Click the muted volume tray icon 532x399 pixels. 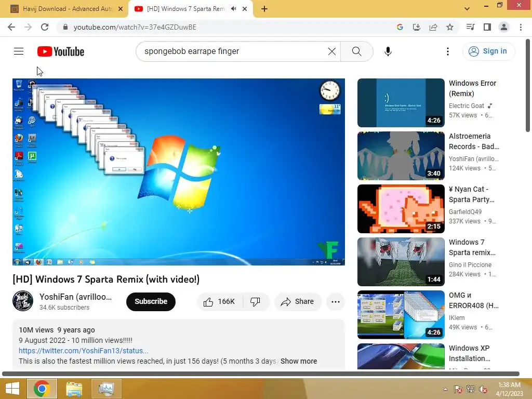(483, 389)
